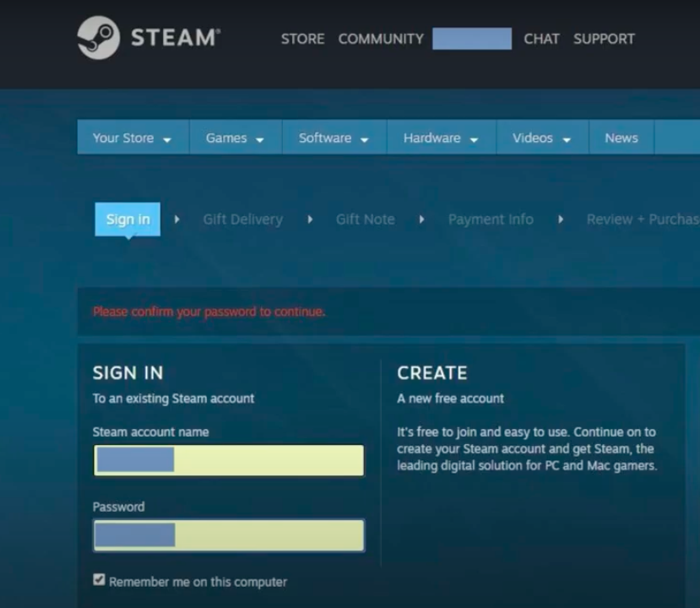Screen dimensions: 700x608
Task: Click the Review + Purchase step
Action: click(640, 219)
